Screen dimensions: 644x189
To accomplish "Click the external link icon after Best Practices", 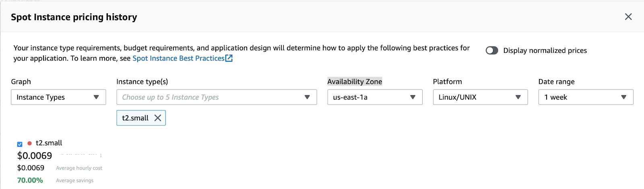I will (229, 58).
